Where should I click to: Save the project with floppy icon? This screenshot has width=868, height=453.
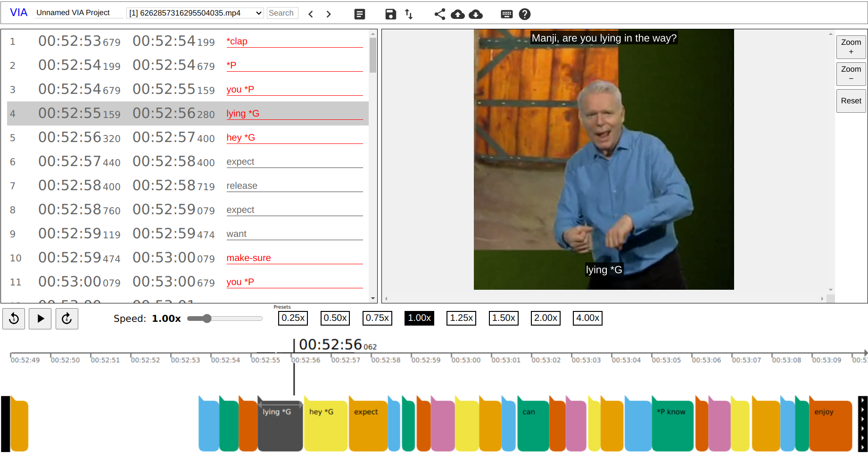point(390,14)
